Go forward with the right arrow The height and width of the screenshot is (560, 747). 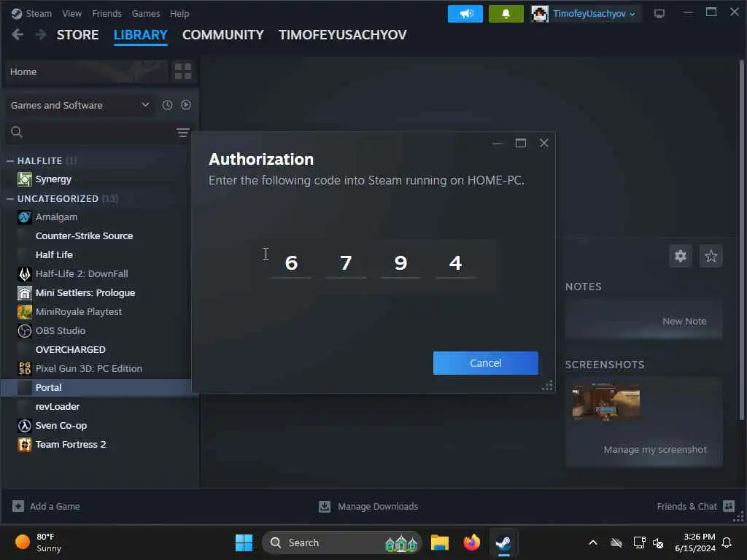tap(41, 34)
